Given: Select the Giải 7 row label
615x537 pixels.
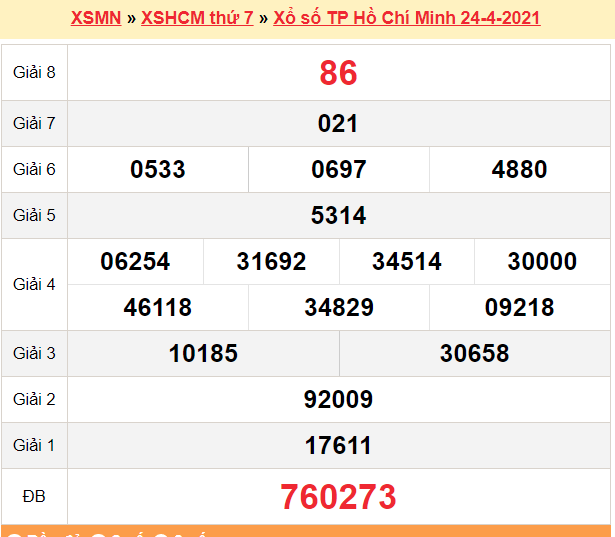Looking at the screenshot, I should pos(34,123).
